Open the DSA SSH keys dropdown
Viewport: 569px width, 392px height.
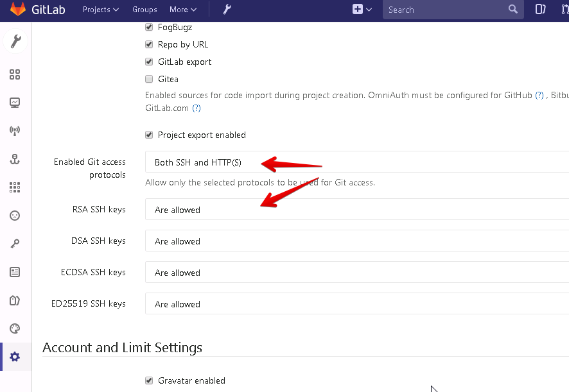[x=357, y=241]
